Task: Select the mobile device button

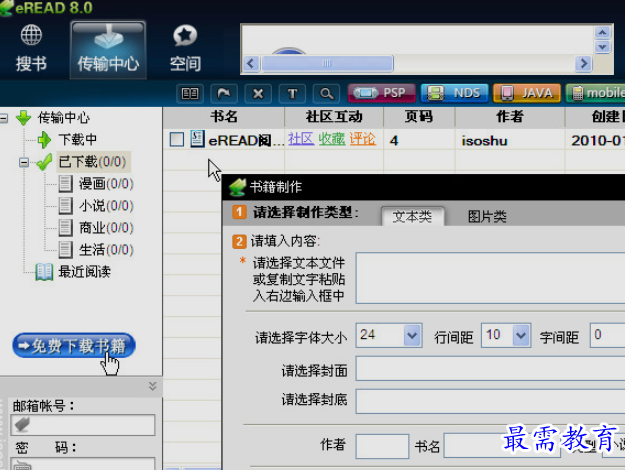Action: pos(596,93)
